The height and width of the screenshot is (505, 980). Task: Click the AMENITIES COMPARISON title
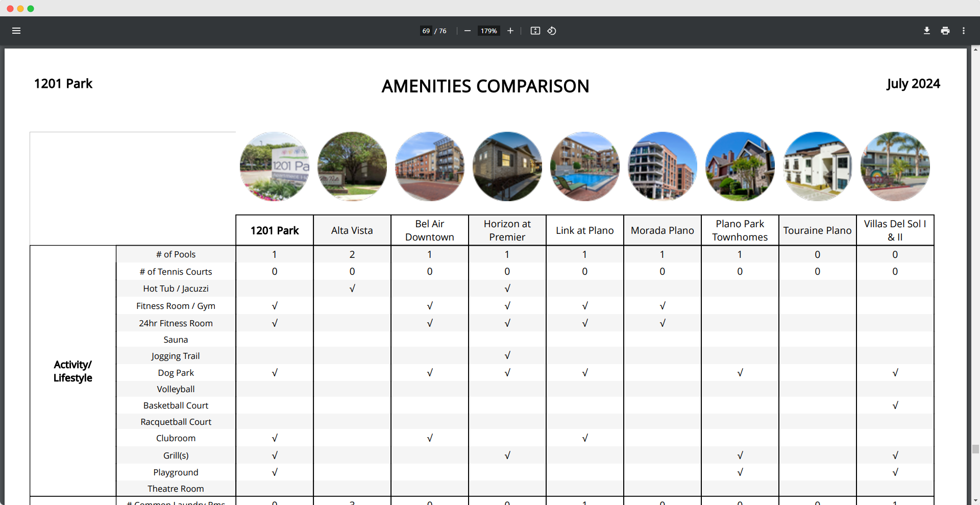tap(485, 86)
